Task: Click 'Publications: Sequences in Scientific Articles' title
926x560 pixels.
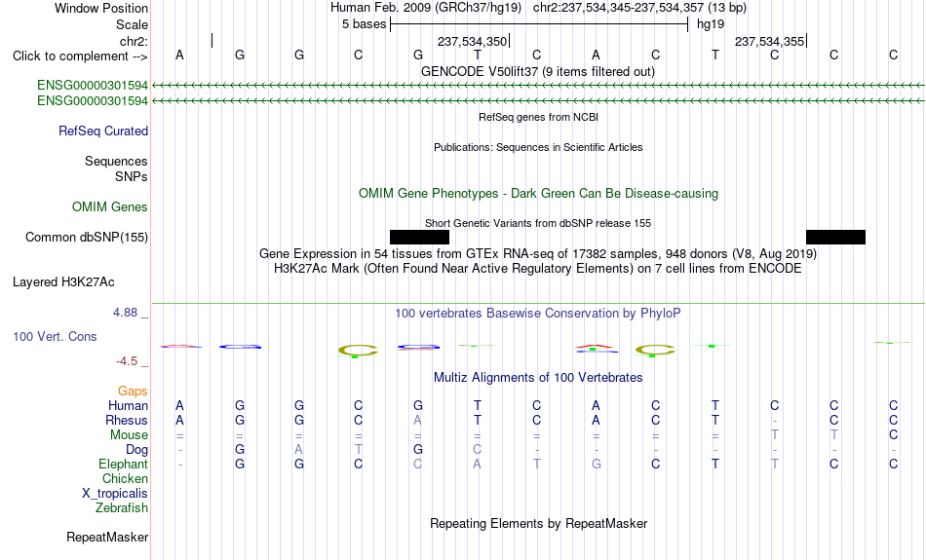Action: 538,147
